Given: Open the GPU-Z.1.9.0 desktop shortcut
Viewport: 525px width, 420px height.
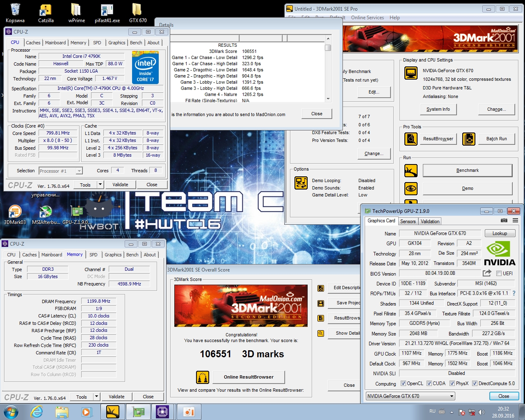Looking at the screenshot, I should click(77, 214).
